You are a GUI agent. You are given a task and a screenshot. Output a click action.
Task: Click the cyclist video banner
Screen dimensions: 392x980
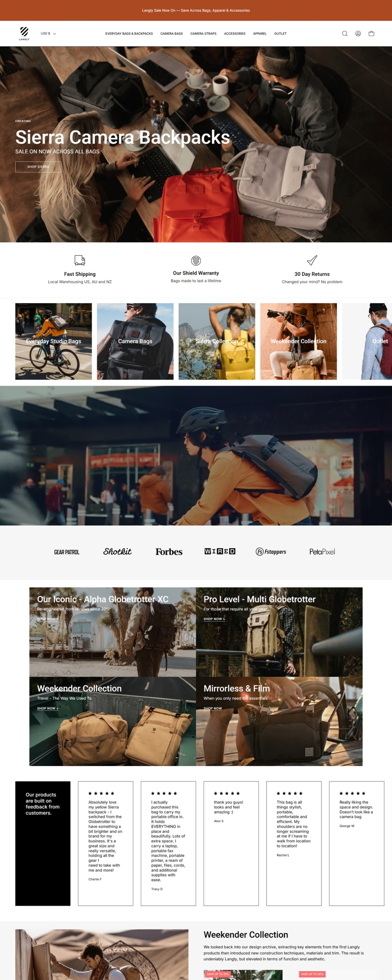(x=196, y=456)
